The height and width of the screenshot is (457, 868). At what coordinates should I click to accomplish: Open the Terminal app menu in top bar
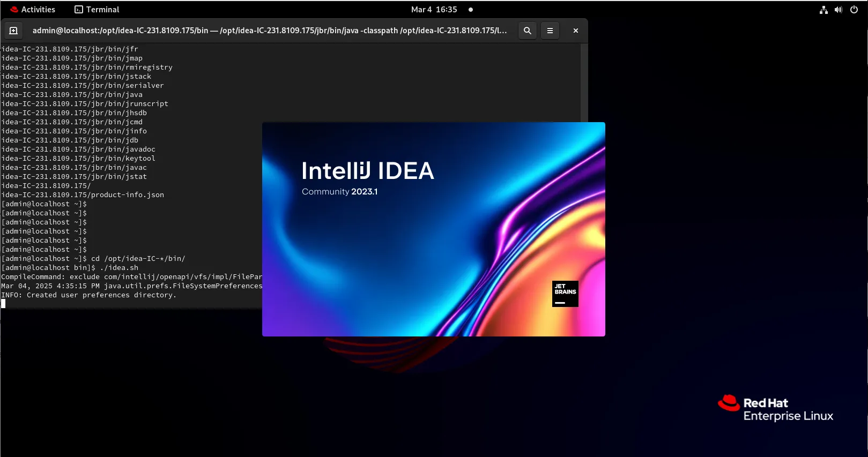pos(97,9)
